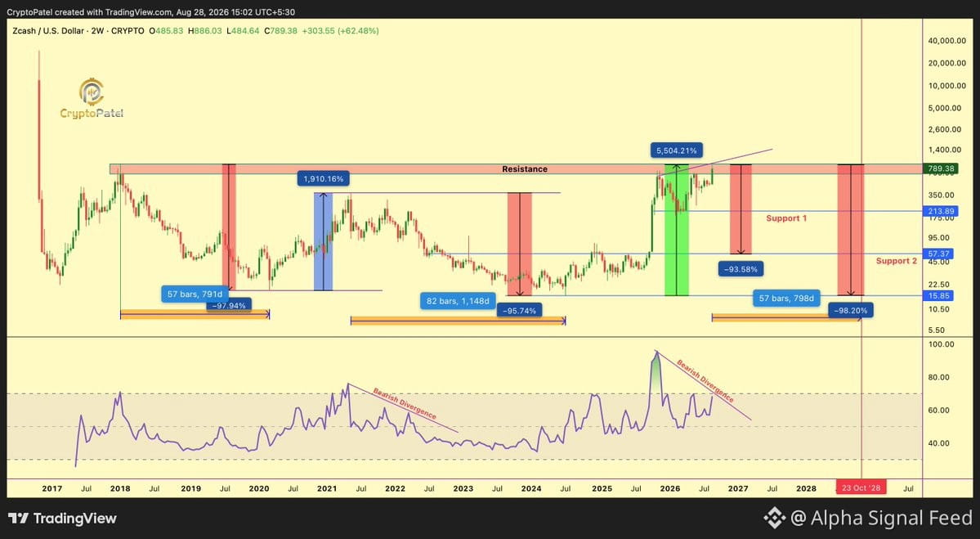The image size is (980, 539).
Task: Click the 10.50 price axis label
Action: click(x=939, y=309)
